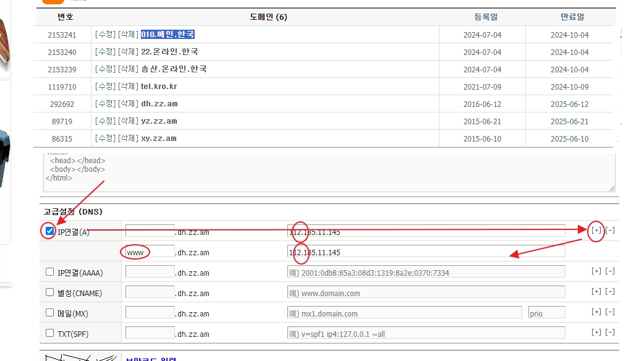
Task: Click [삭제] for tel.kro.kr domain
Action: point(128,87)
